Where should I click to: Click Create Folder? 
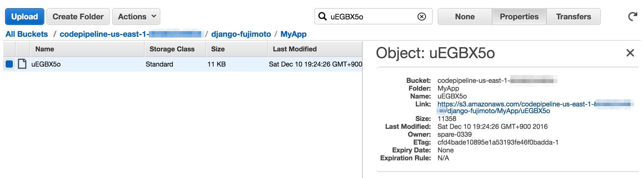(x=78, y=17)
